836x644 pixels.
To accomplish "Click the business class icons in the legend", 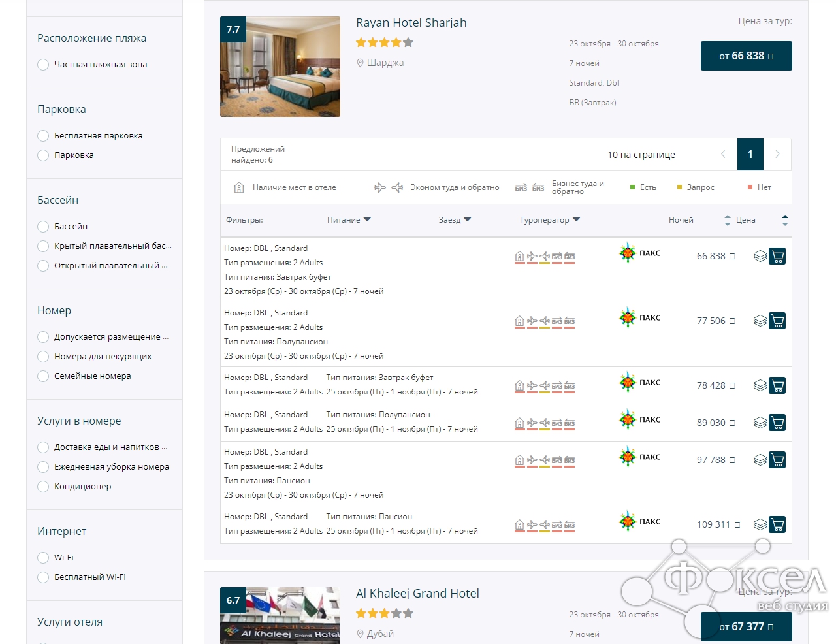I will [x=530, y=188].
